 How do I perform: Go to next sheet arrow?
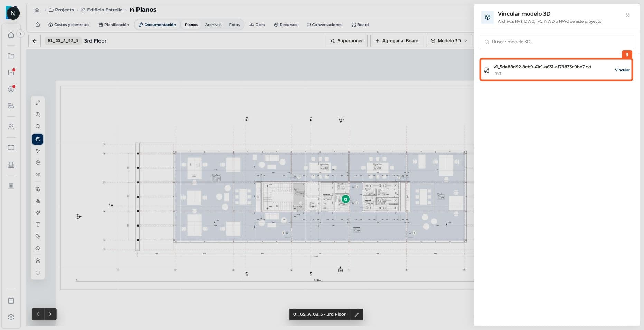(x=50, y=314)
